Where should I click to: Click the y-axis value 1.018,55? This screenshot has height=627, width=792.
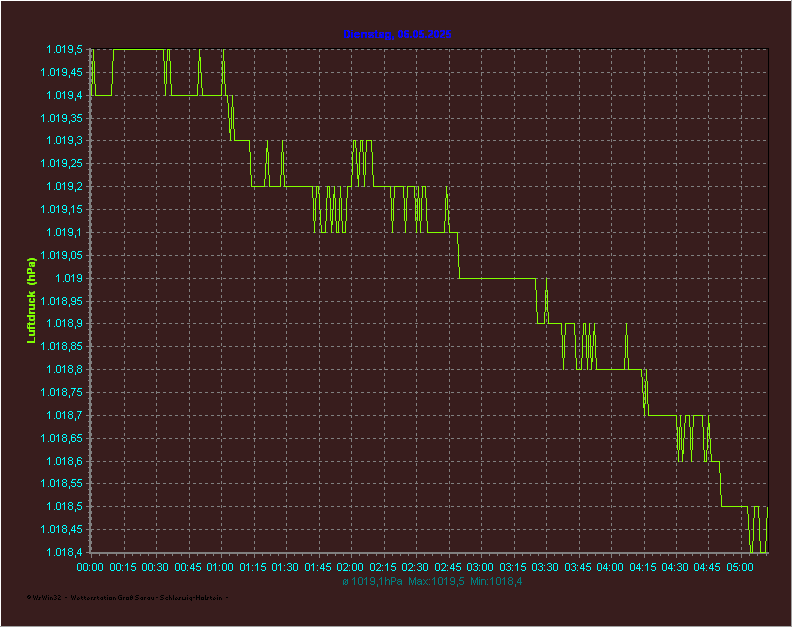click(62, 484)
